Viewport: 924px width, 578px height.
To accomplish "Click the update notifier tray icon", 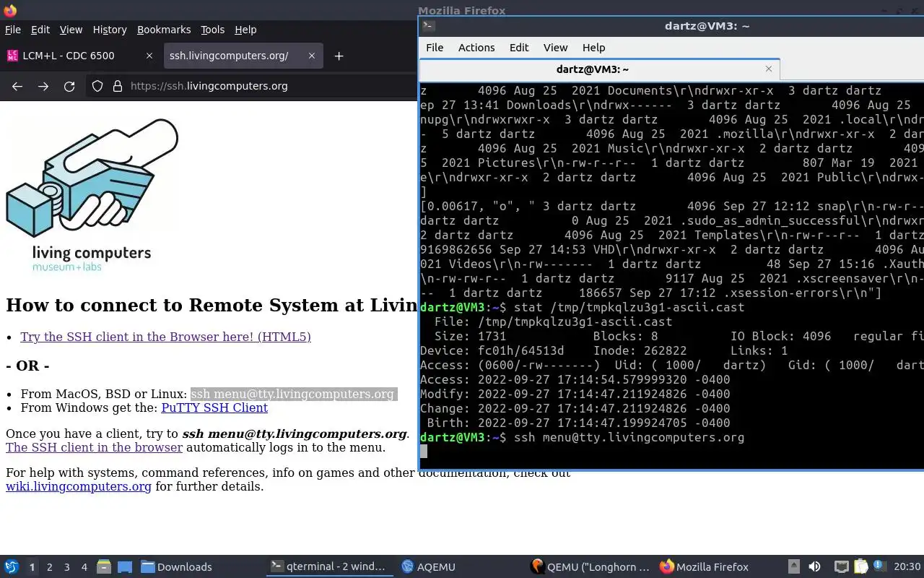I will [x=880, y=566].
